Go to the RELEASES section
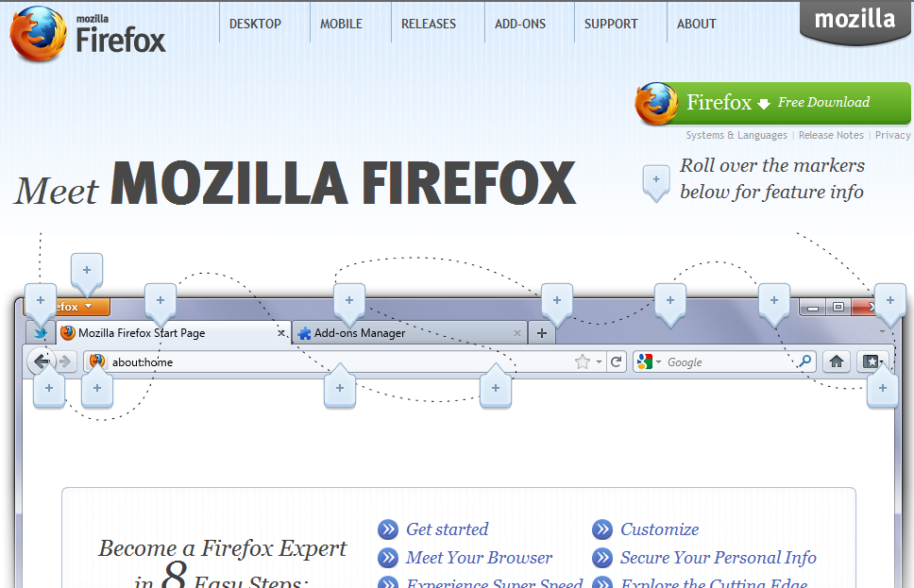 tap(429, 24)
